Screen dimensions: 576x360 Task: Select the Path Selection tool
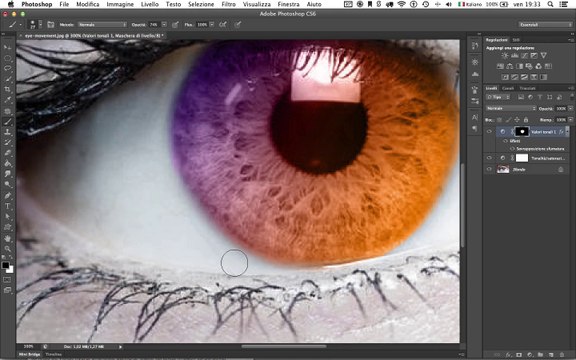(7, 217)
